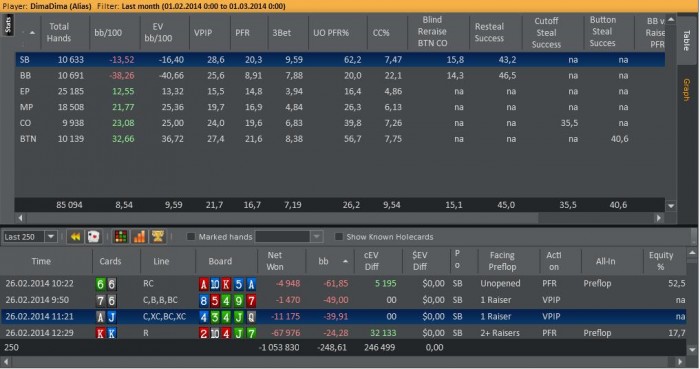Enable the Marked hands checkbox
Viewport: 700px width, 369px height.
click(x=191, y=236)
